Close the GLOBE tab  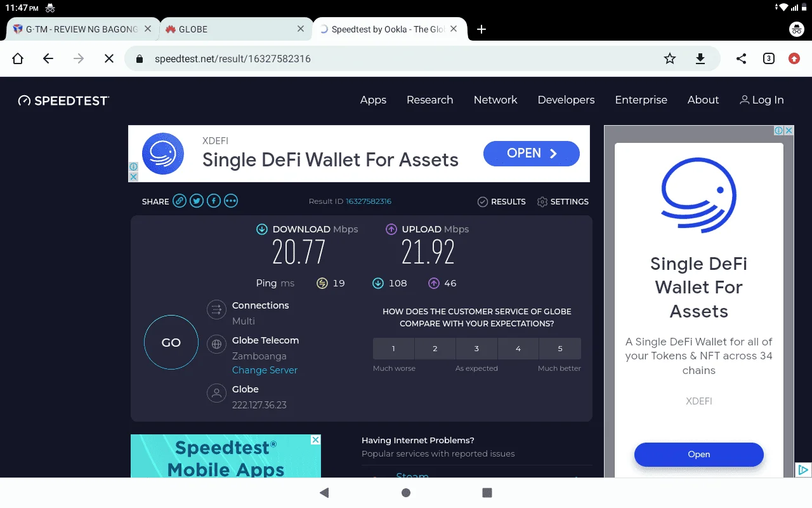point(301,29)
